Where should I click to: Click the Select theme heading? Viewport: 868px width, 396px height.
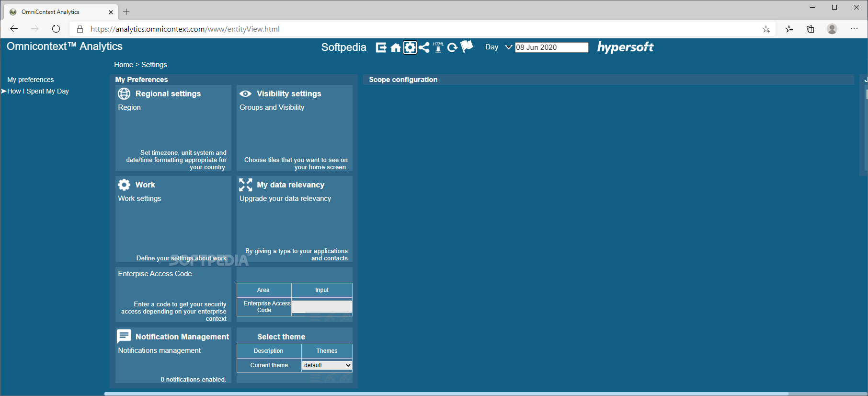pyautogui.click(x=281, y=337)
